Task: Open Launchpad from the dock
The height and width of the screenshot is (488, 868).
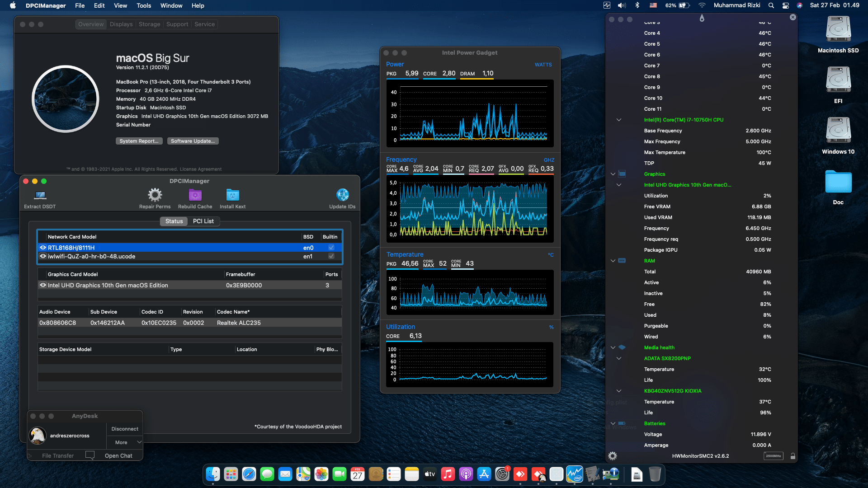Action: [231, 474]
